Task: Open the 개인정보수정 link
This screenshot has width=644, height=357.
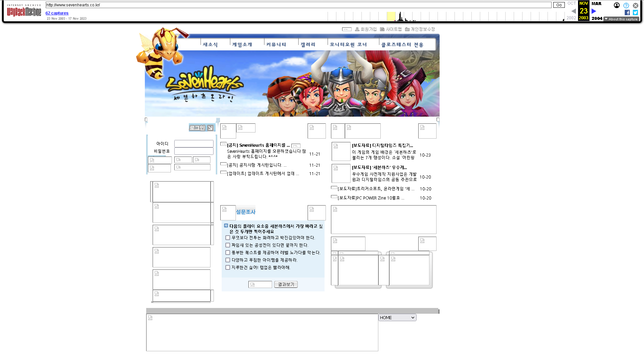Action: (420, 29)
